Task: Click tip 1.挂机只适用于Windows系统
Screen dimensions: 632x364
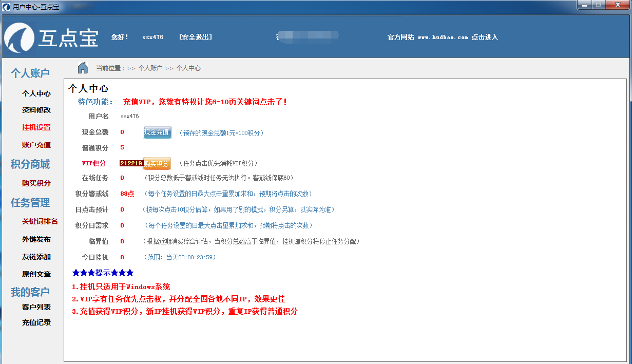Action: coord(121,287)
